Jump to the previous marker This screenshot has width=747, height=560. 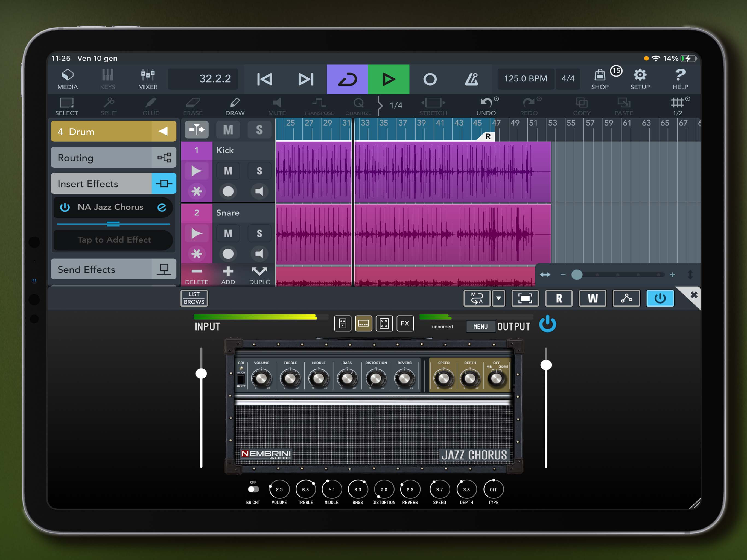click(264, 79)
